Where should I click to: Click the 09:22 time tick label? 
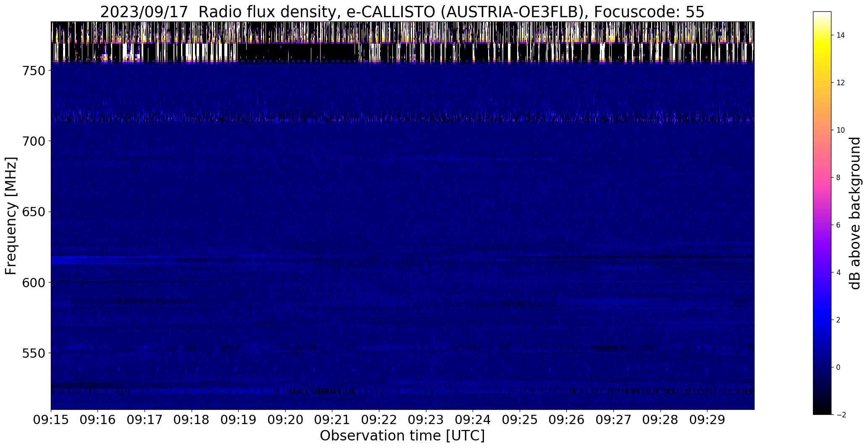379,420
